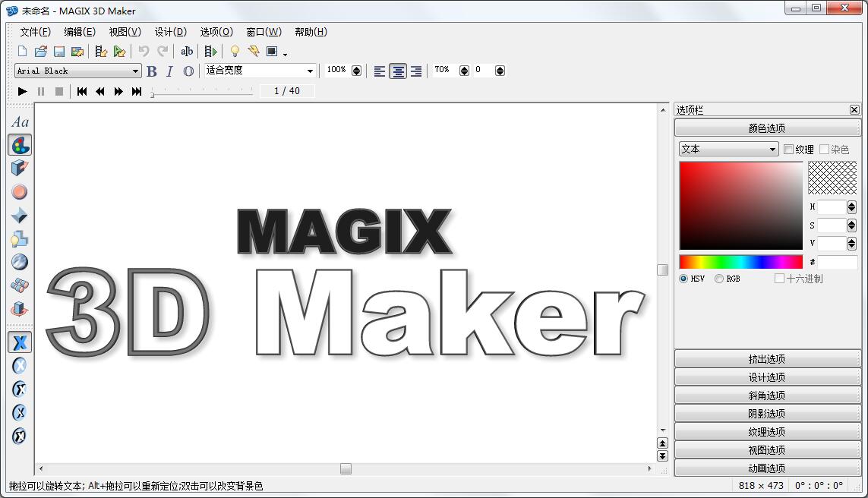Select the RGB radio button
Screen dimensions: 868x498
(x=719, y=279)
